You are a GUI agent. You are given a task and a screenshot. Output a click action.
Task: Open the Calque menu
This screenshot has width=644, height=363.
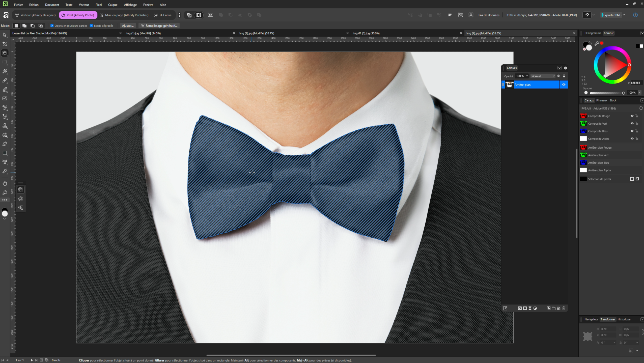113,5
